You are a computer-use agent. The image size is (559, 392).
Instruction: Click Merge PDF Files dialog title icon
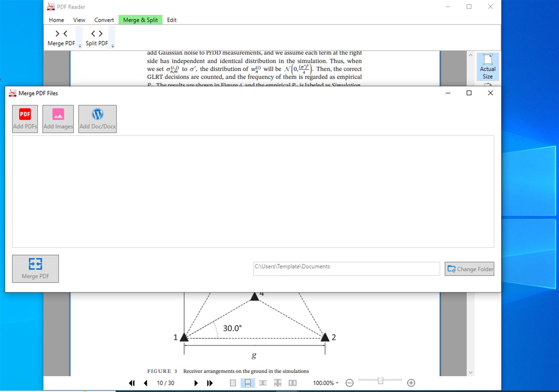tap(12, 93)
